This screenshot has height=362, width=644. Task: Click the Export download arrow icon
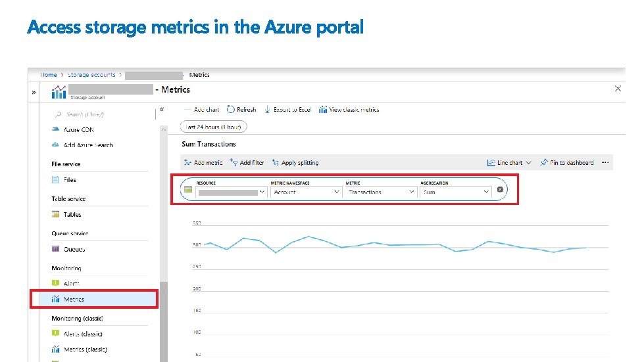pos(267,110)
